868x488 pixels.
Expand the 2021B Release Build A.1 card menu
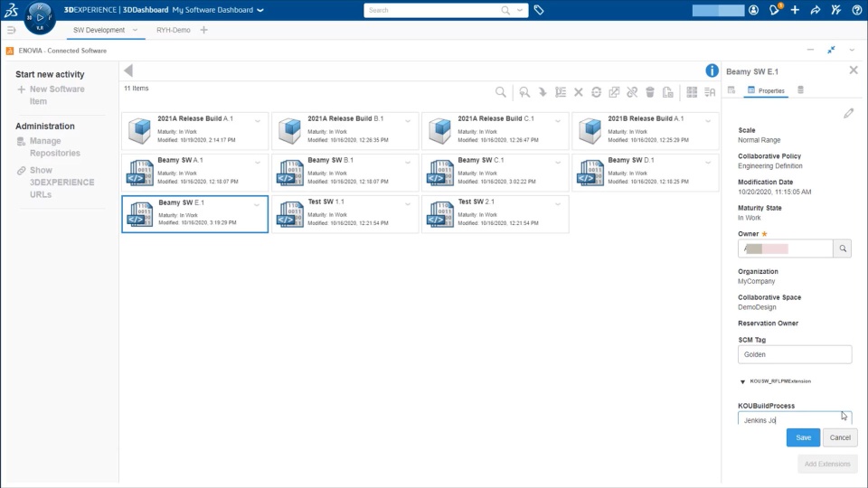pos(708,120)
